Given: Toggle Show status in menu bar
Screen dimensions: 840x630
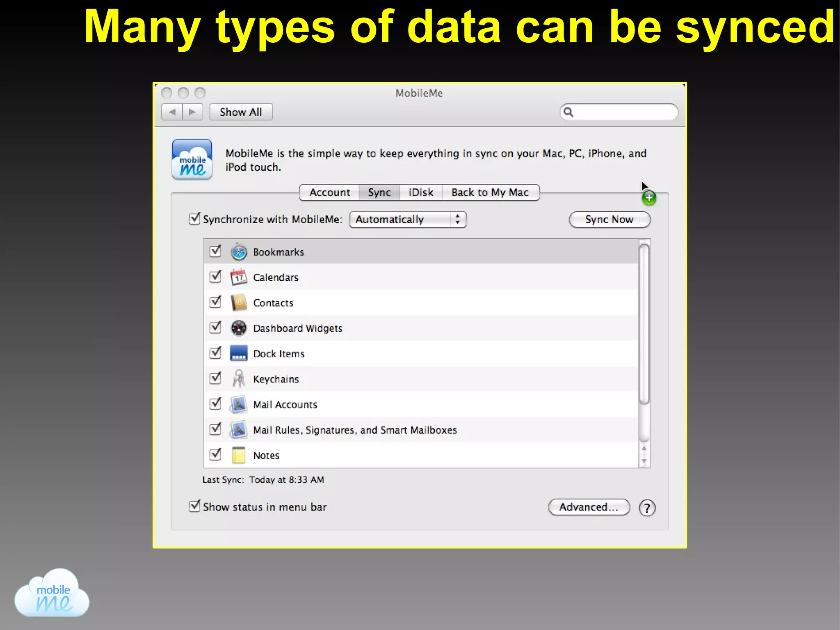Looking at the screenshot, I should (x=194, y=506).
